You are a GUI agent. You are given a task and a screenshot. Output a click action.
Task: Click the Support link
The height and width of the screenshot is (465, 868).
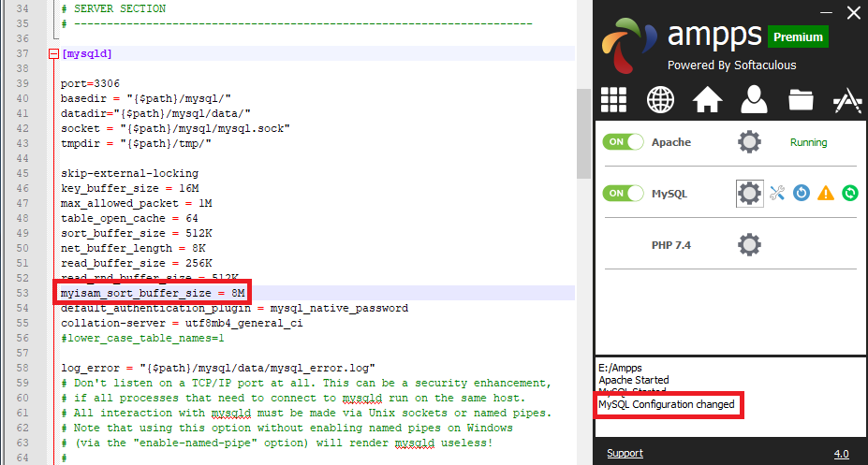click(625, 454)
